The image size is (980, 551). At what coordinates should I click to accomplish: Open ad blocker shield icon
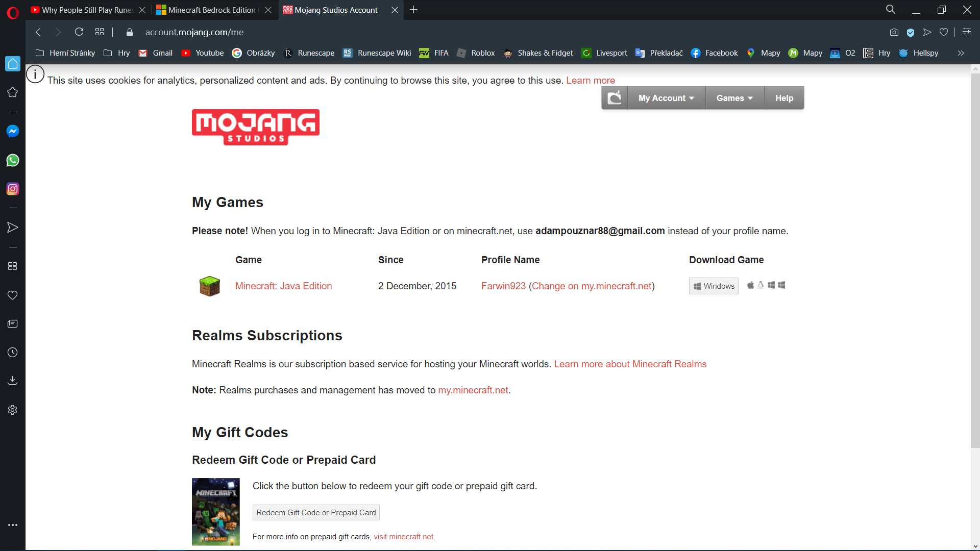point(911,33)
